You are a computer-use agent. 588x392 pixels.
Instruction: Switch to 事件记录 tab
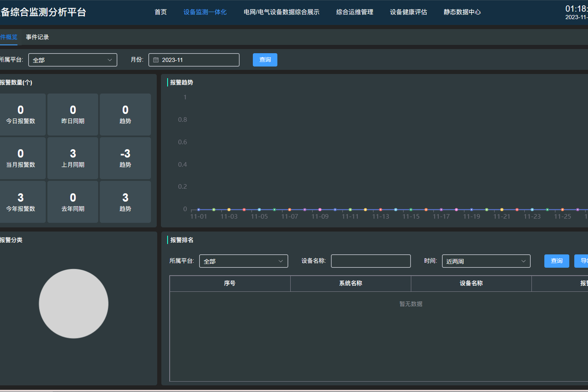tap(37, 37)
